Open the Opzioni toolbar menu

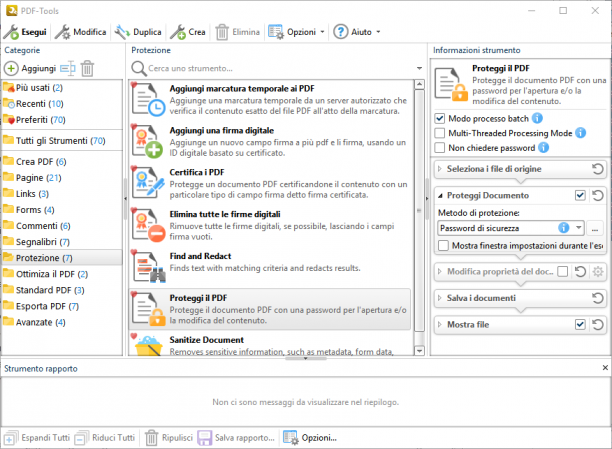[296, 32]
